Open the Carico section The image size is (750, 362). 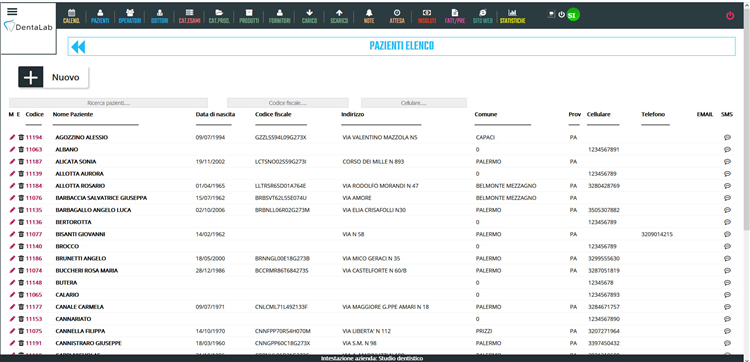[309, 16]
